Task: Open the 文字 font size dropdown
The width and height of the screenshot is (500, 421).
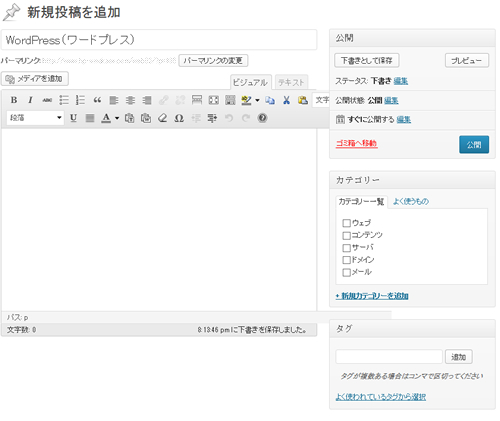Action: pos(321,100)
